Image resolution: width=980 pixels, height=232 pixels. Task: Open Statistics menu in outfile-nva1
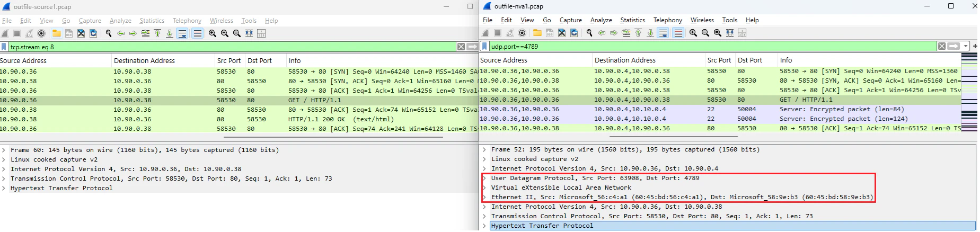(632, 20)
